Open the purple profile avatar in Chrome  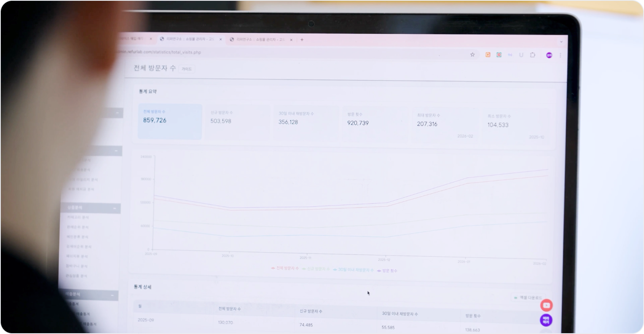pos(549,55)
